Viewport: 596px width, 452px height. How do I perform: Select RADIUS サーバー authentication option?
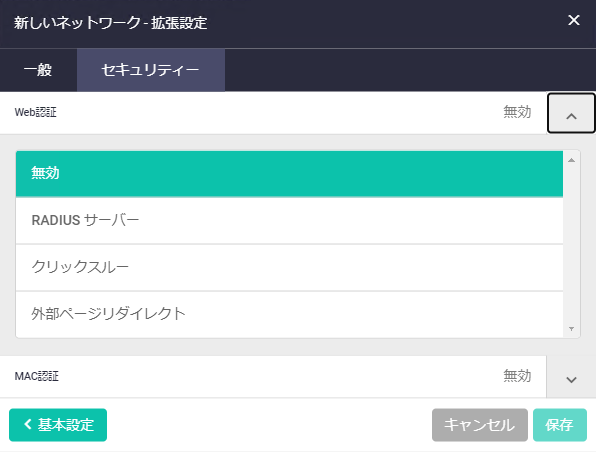click(289, 220)
